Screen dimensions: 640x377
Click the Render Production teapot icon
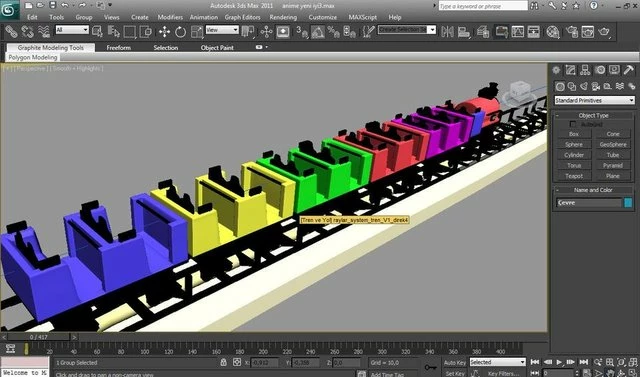(x=604, y=31)
